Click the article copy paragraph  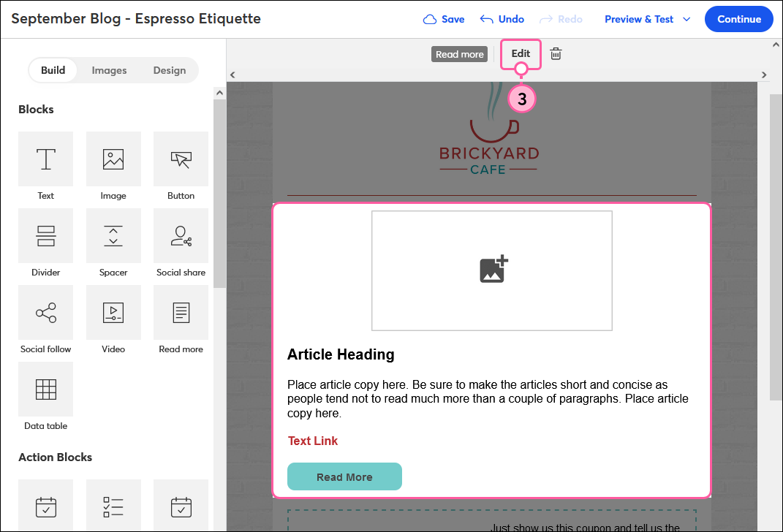coord(488,399)
